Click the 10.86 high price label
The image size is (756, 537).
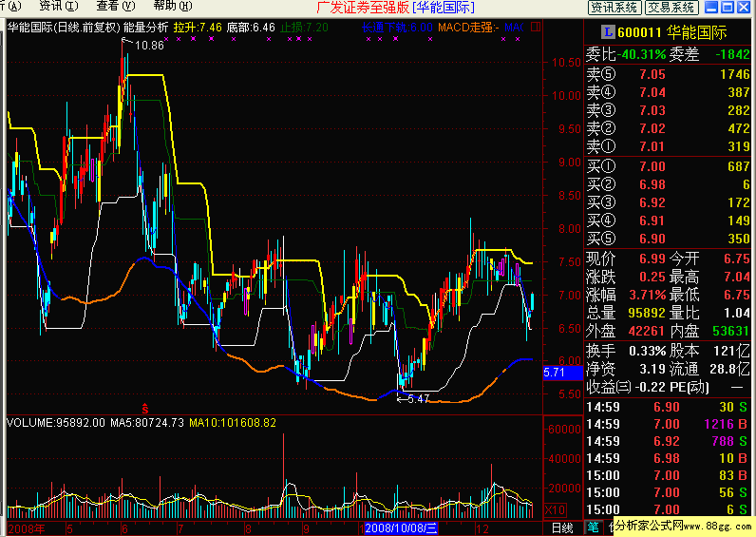point(149,46)
